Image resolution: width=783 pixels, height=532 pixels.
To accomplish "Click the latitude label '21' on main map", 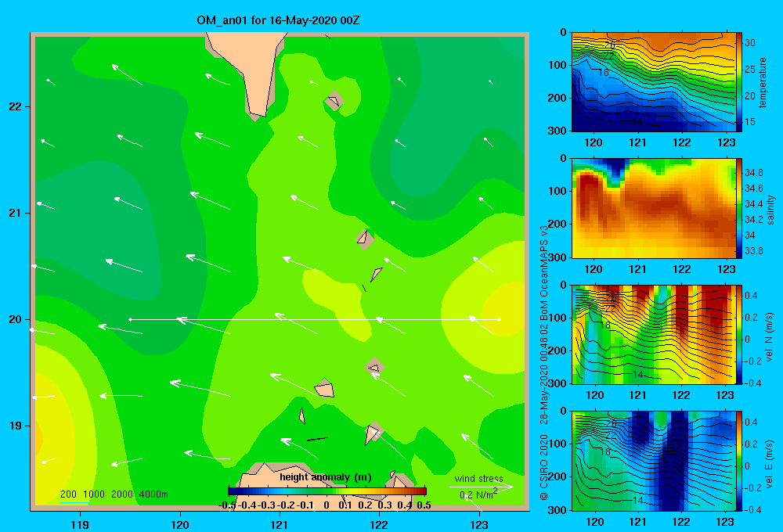I will (15, 213).
